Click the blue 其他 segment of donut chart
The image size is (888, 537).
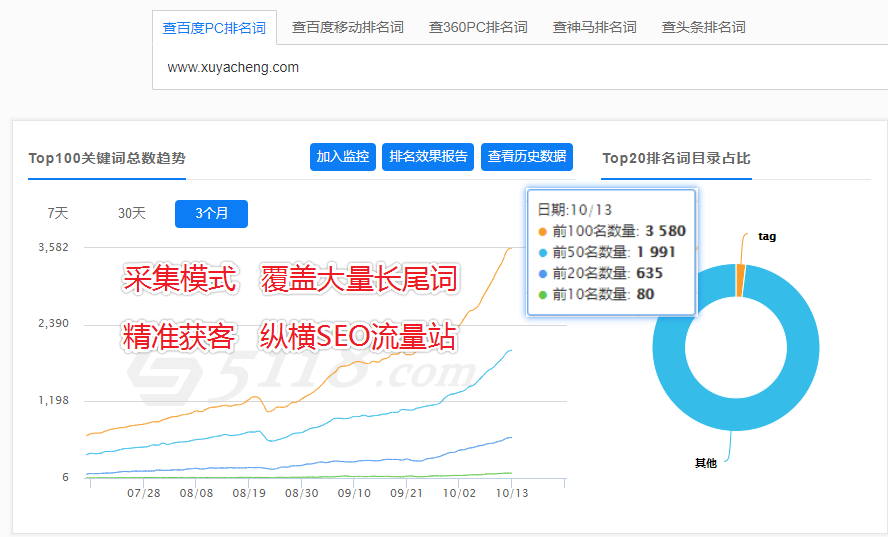pos(736,416)
